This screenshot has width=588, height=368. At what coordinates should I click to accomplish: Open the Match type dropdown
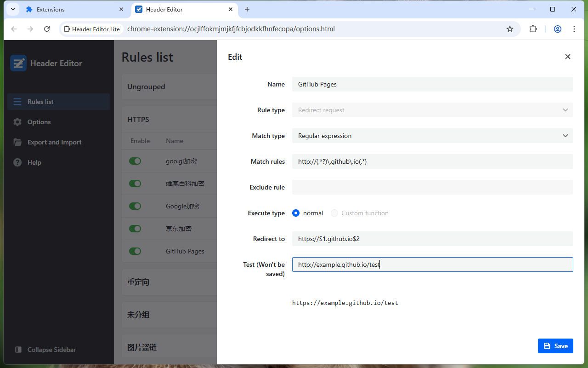tap(432, 136)
